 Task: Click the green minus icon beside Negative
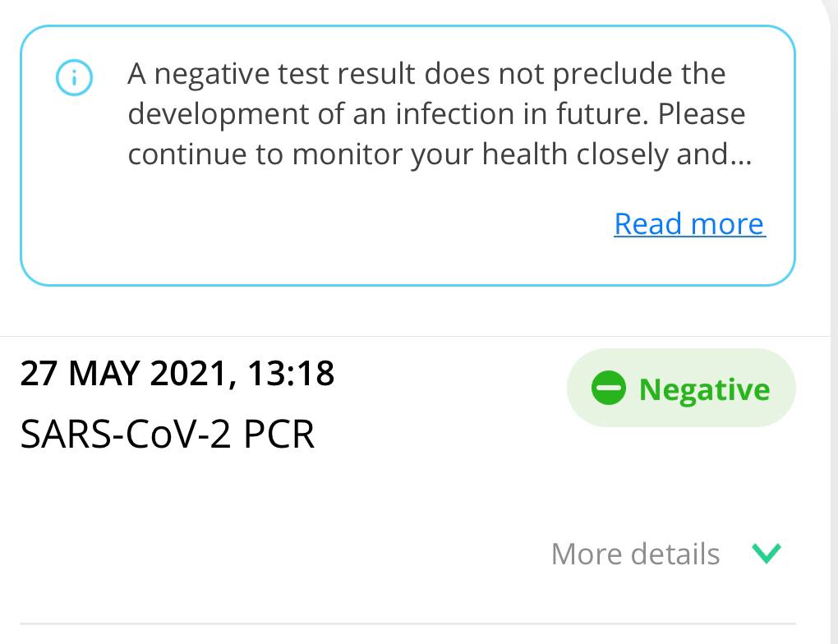[609, 388]
